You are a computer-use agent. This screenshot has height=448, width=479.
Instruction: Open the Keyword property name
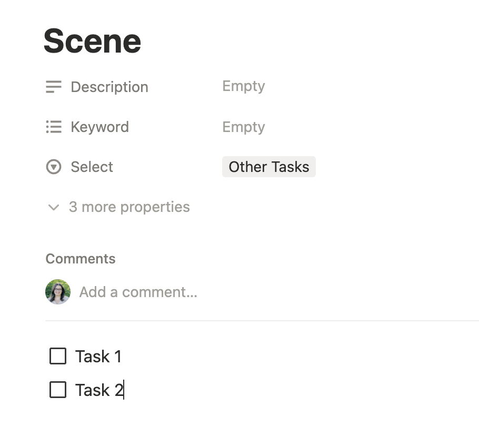tap(99, 127)
